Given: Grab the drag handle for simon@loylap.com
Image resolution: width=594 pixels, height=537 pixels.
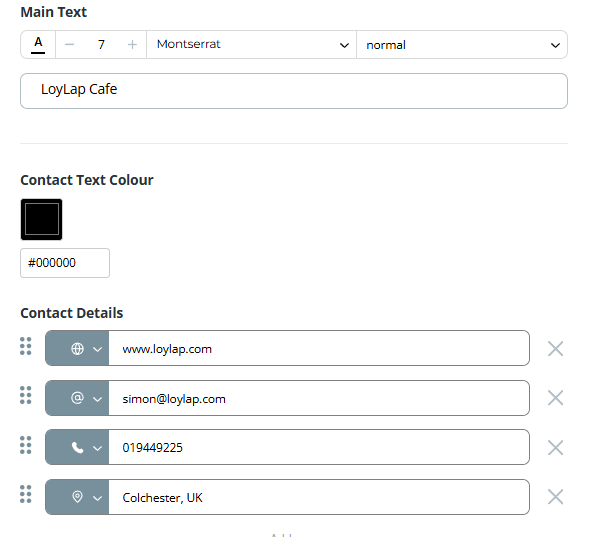Looking at the screenshot, I should 26,395.
